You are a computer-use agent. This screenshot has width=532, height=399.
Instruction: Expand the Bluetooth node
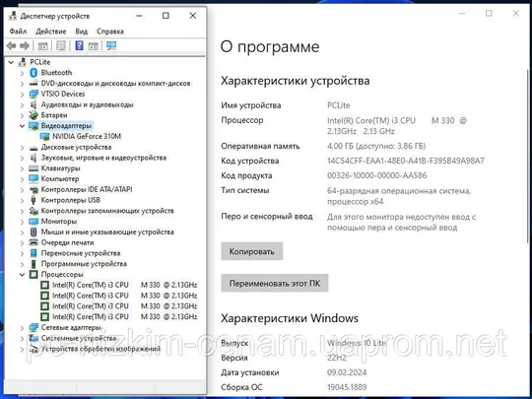22,73
